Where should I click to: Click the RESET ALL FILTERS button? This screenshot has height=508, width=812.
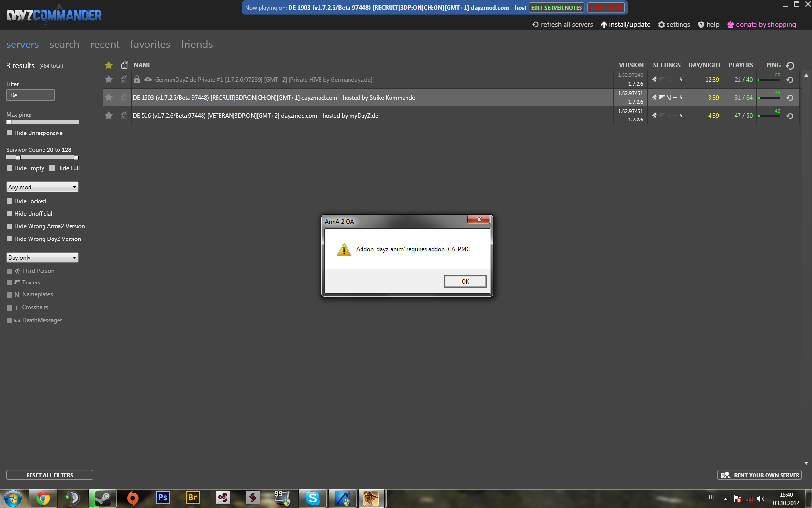[x=50, y=475]
